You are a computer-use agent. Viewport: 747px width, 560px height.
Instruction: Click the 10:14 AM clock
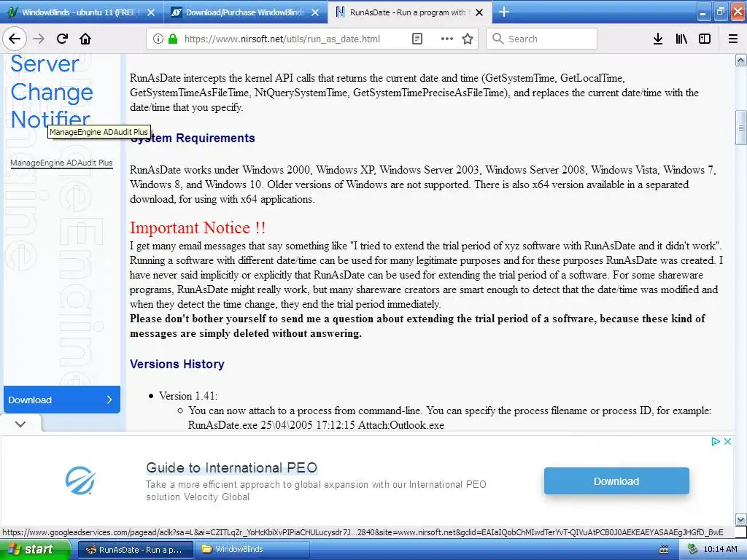coord(720,550)
